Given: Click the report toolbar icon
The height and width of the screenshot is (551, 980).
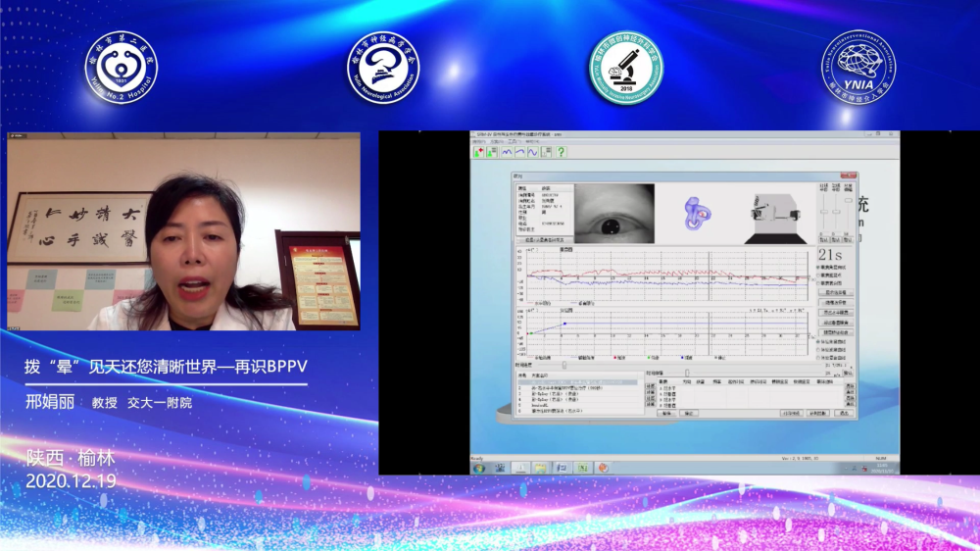Looking at the screenshot, I should tap(546, 152).
